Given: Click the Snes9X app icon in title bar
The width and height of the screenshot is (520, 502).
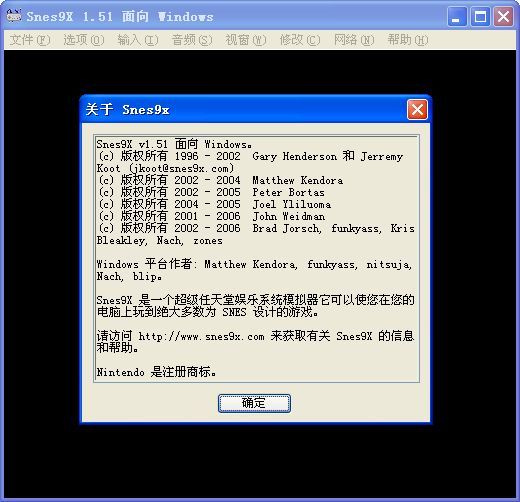Looking at the screenshot, I should click(14, 16).
